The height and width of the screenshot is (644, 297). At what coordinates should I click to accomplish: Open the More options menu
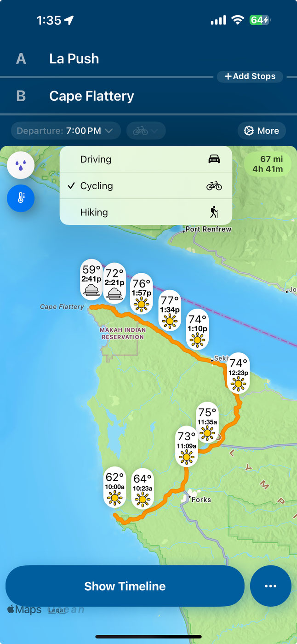click(262, 131)
